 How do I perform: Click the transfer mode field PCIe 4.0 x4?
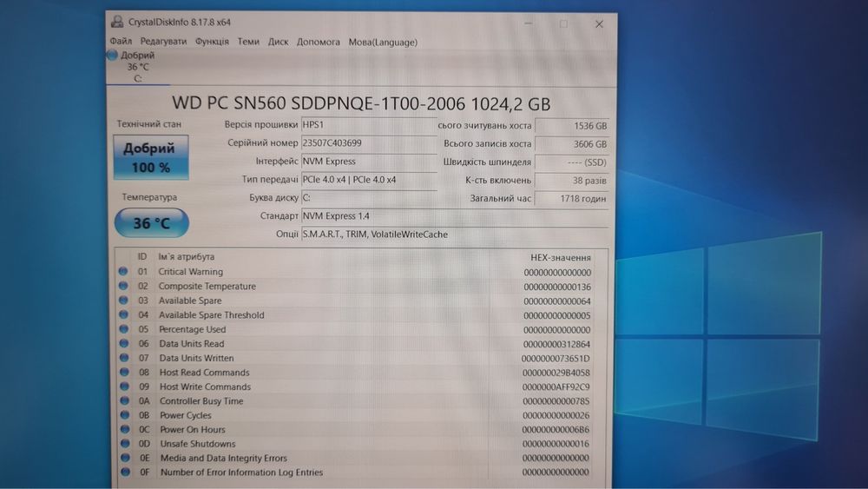[x=369, y=180]
